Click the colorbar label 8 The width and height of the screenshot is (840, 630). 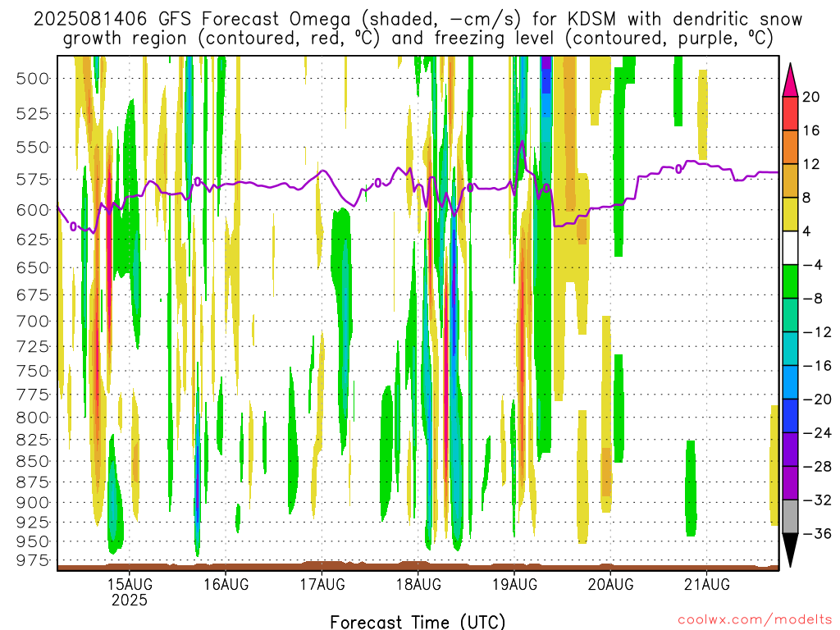coord(807,199)
